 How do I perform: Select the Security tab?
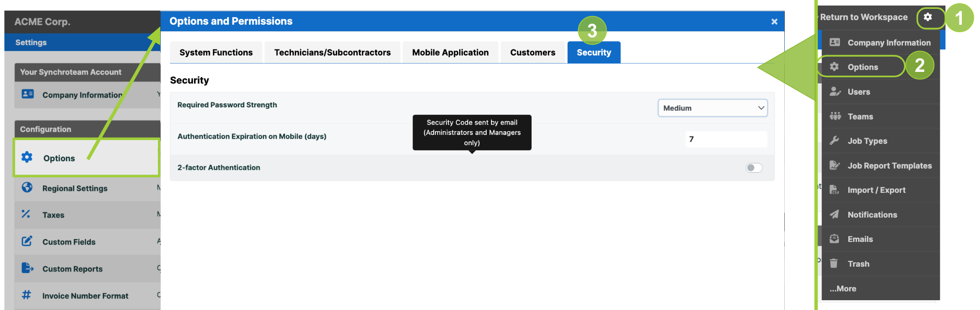click(594, 52)
